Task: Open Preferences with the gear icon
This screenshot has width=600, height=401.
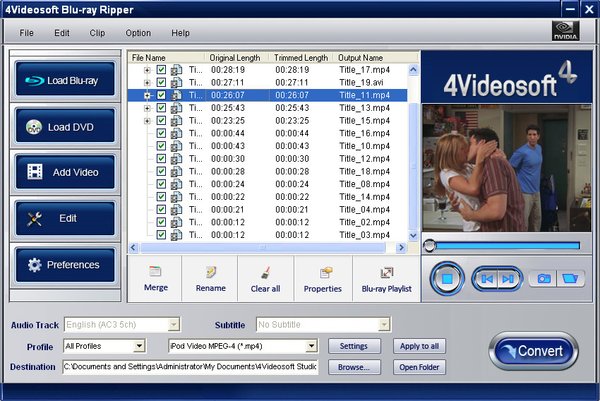Action: [x=65, y=265]
